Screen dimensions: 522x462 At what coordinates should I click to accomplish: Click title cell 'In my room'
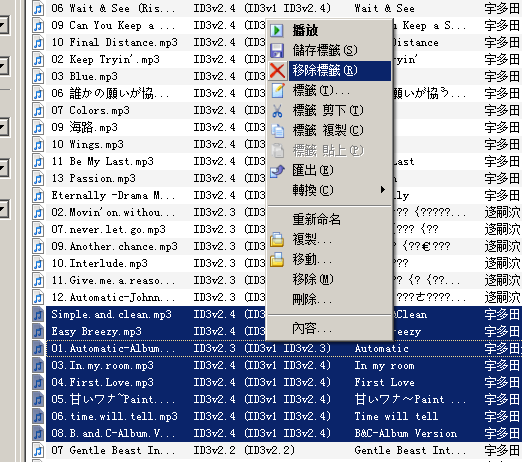click(384, 365)
